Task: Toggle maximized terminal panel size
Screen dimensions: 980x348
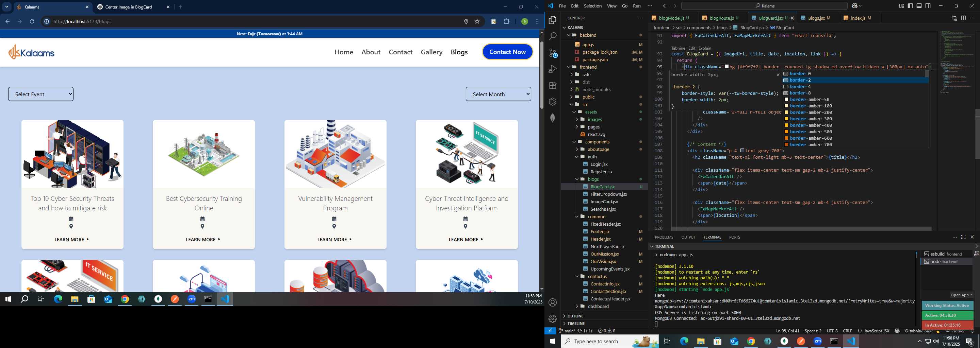Action: coord(963,237)
